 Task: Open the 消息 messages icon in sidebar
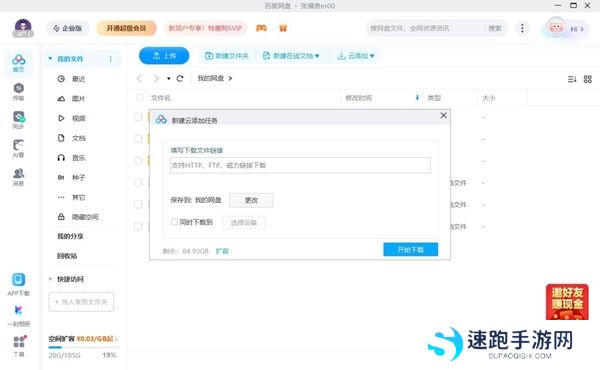click(18, 177)
